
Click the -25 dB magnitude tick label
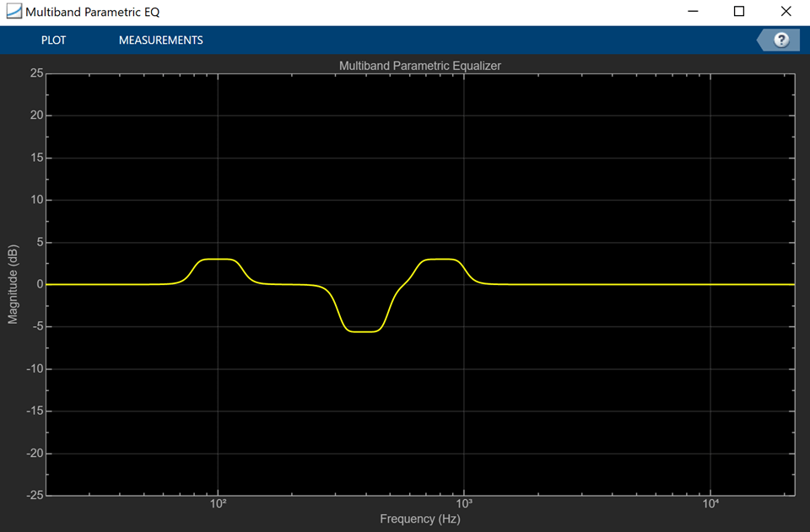click(x=33, y=496)
